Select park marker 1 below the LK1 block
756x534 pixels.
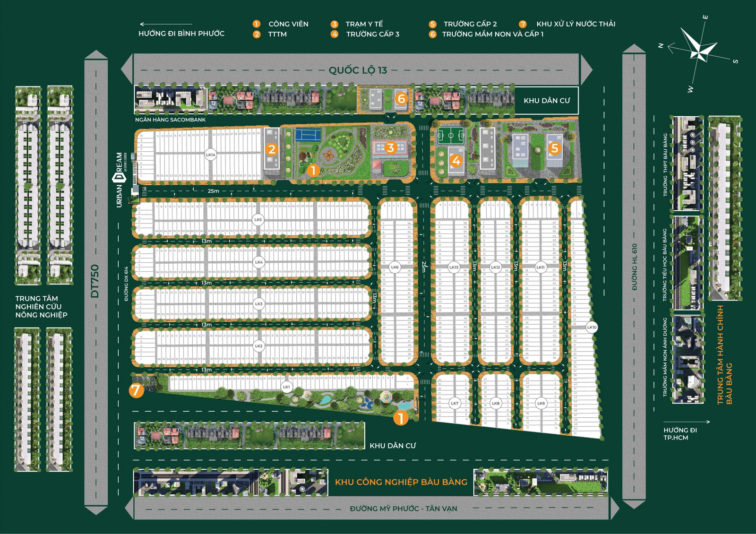[401, 418]
